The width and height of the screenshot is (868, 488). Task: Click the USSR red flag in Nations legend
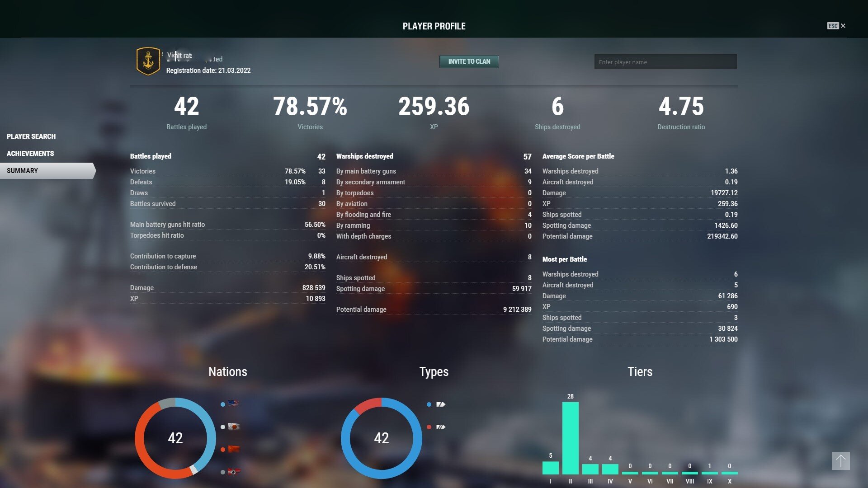233,449
